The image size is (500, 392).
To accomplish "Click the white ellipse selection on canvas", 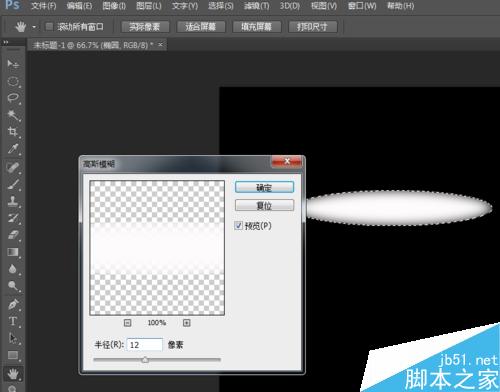I will point(399,208).
